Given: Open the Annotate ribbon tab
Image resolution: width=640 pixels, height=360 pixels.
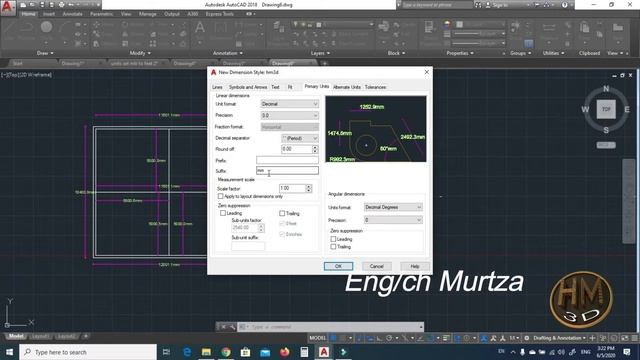Looking at the screenshot, I should (72, 14).
